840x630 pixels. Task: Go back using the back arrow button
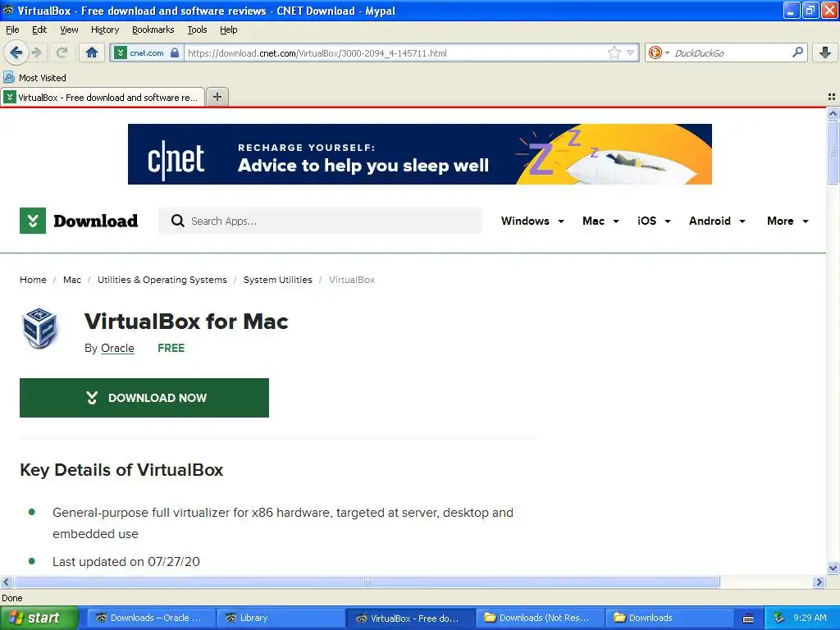point(16,52)
